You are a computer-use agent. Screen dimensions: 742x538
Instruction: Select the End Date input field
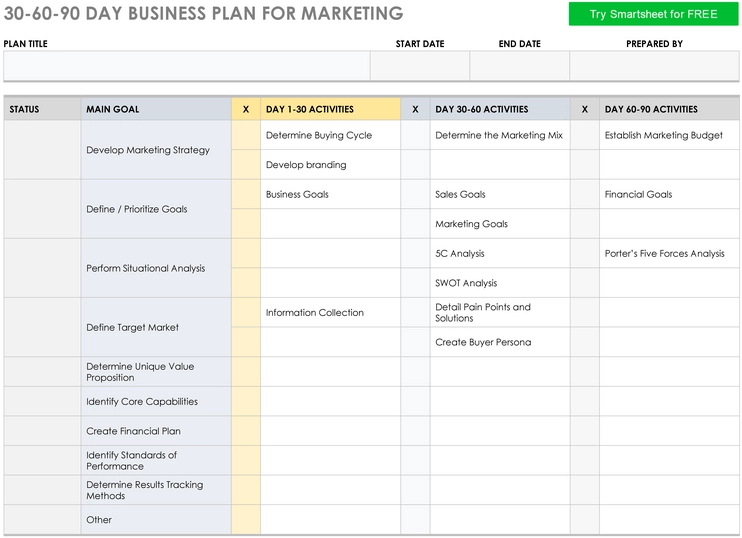(x=520, y=66)
